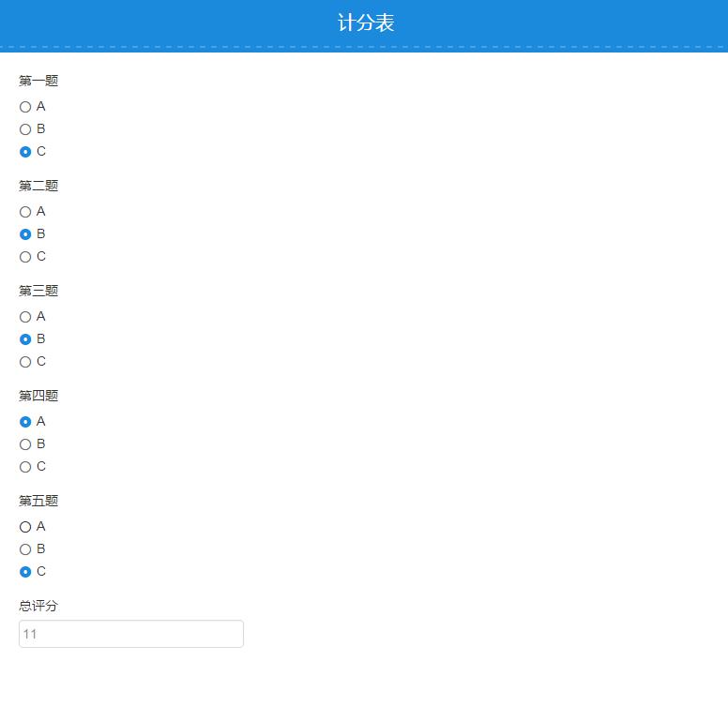Viewport: 728px width, 706px height.
Task: Select option B for 第三题
Action: [x=25, y=339]
